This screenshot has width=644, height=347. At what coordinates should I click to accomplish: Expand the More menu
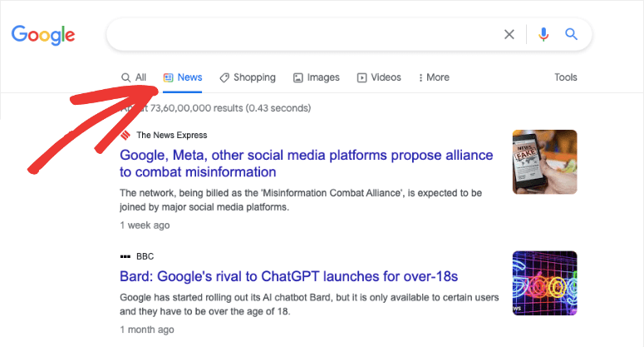(434, 77)
